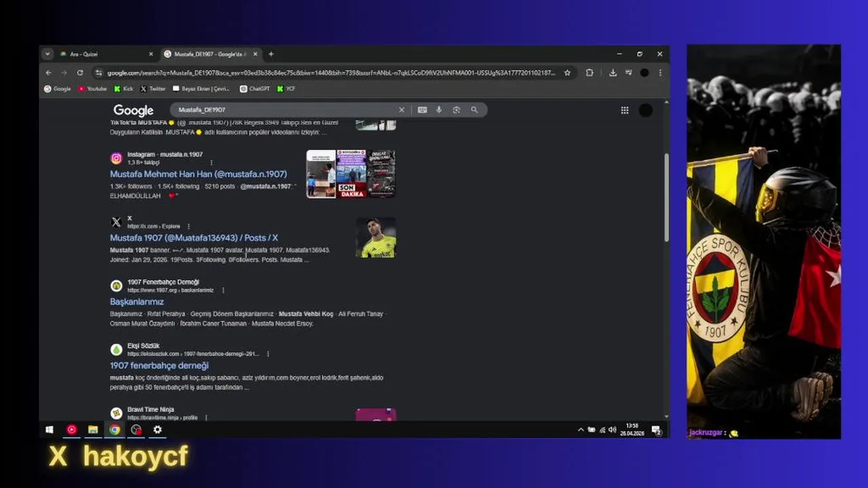Show hidden system tray icons

point(580,430)
